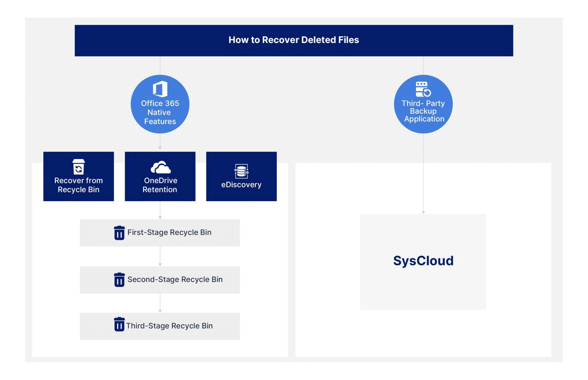Click the trash icon beside Third-Stage Recycle Bin
The height and width of the screenshot is (380, 588).
click(x=119, y=324)
